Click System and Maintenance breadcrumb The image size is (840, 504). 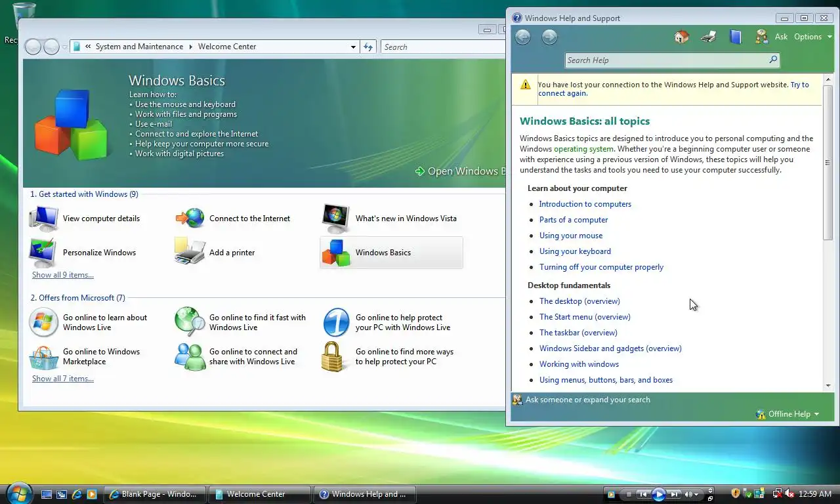coord(139,47)
